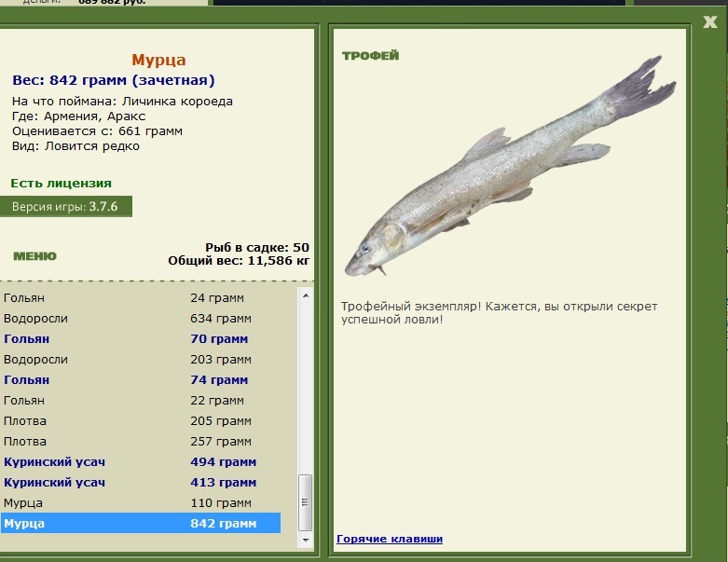Click the Общий вес: 11,586 кг text
This screenshot has height=562, width=728.
pyautogui.click(x=239, y=260)
